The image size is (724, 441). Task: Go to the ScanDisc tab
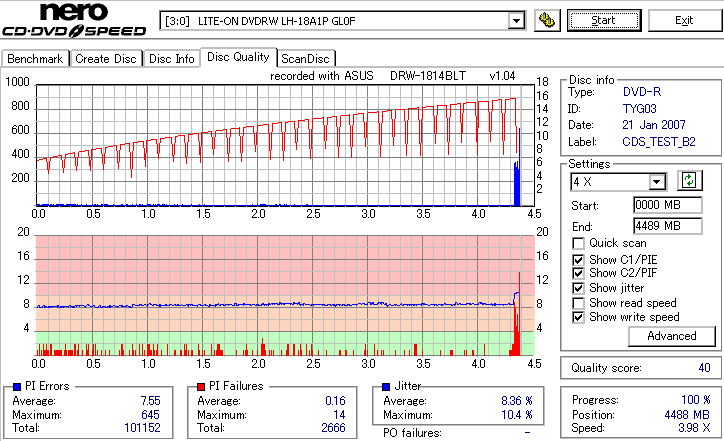[x=305, y=59]
